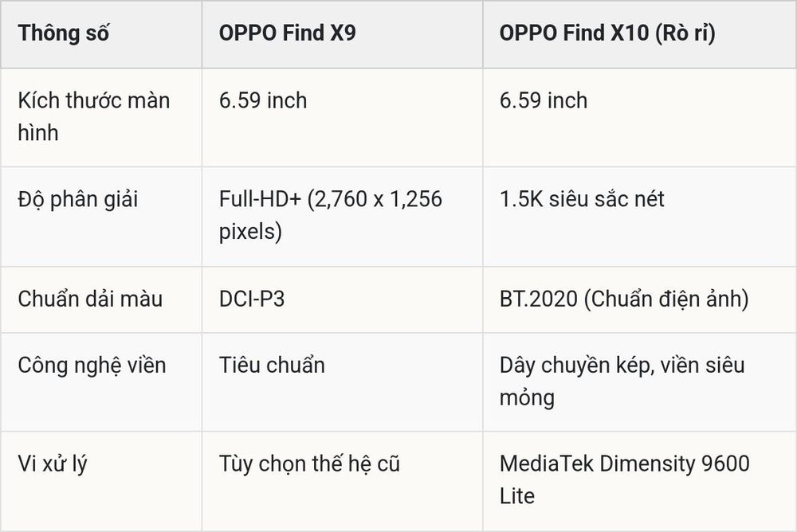Click the 'Tùy chọn thế hệ cũ' cell
797x532 pixels.
309,464
